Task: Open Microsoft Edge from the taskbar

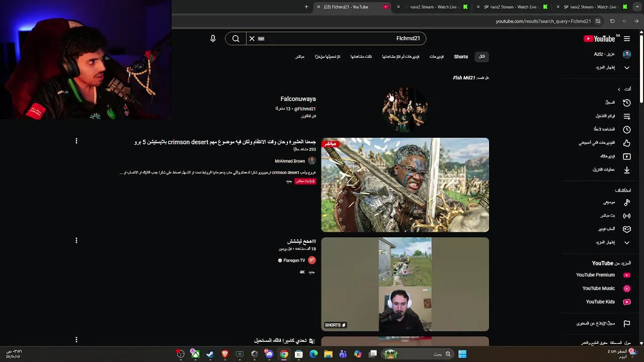Action: click(x=313, y=354)
